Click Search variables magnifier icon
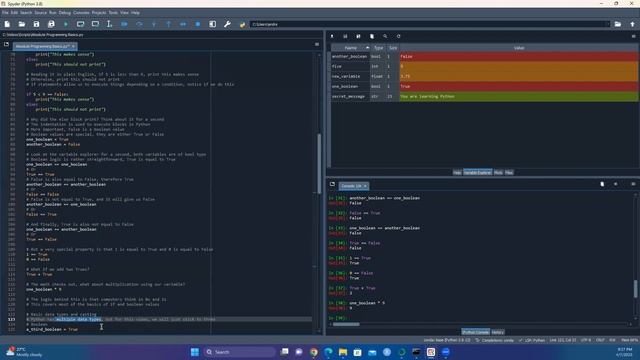 [385, 36]
